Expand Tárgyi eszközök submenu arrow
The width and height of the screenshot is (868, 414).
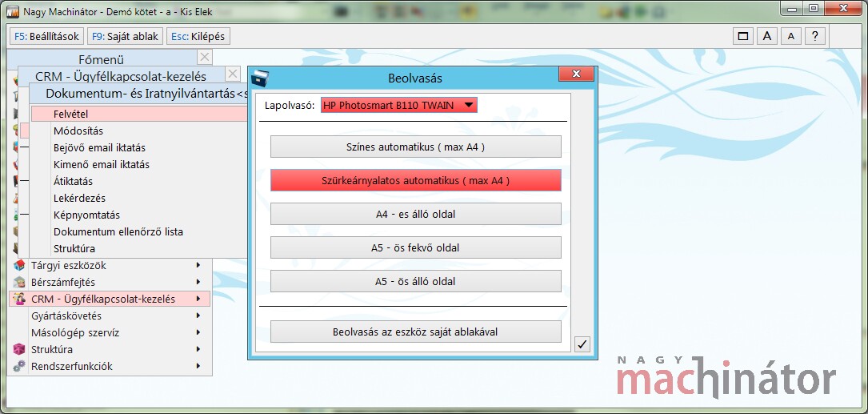pyautogui.click(x=198, y=266)
